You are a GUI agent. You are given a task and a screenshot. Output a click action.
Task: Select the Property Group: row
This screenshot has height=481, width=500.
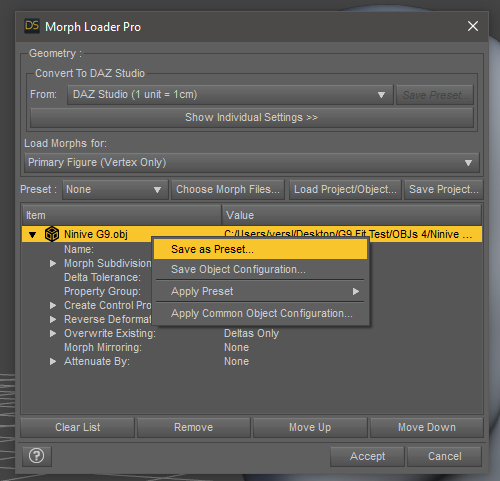click(x=102, y=291)
